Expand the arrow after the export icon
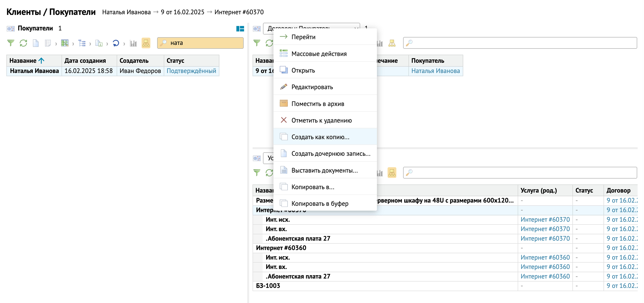 (x=107, y=44)
